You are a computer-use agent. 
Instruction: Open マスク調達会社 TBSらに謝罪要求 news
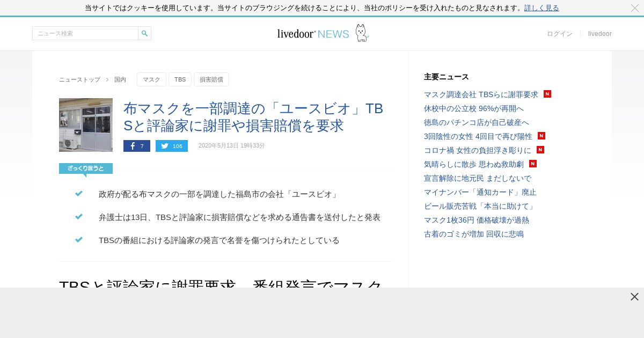point(481,94)
